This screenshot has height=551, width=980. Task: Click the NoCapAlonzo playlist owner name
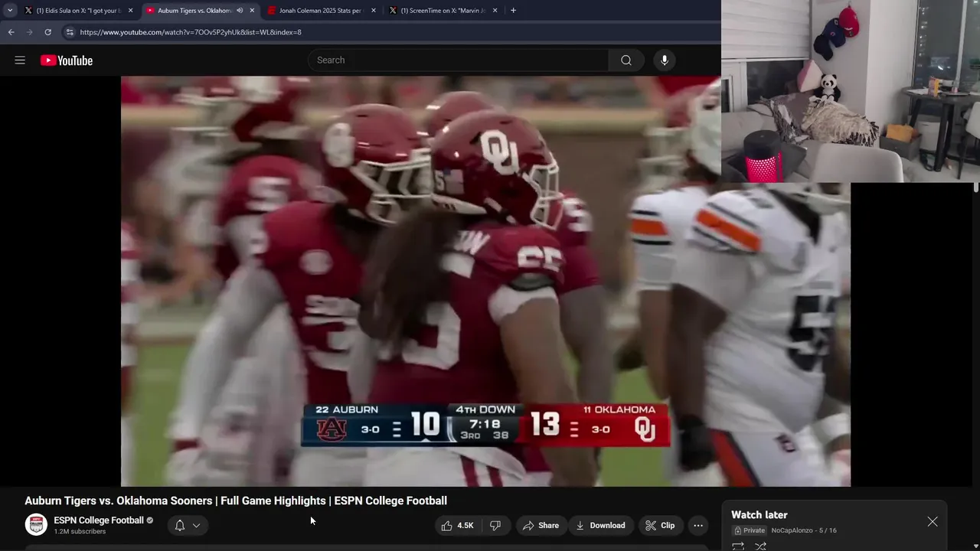click(792, 530)
